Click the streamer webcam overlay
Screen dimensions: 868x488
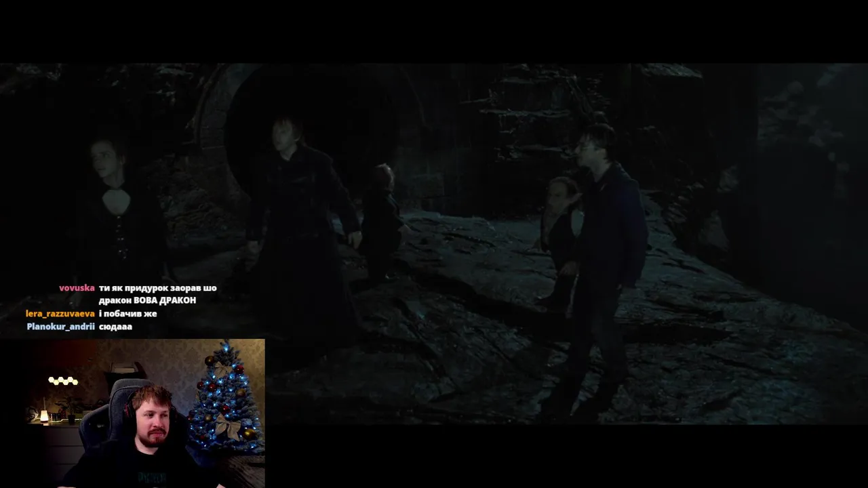tap(132, 413)
